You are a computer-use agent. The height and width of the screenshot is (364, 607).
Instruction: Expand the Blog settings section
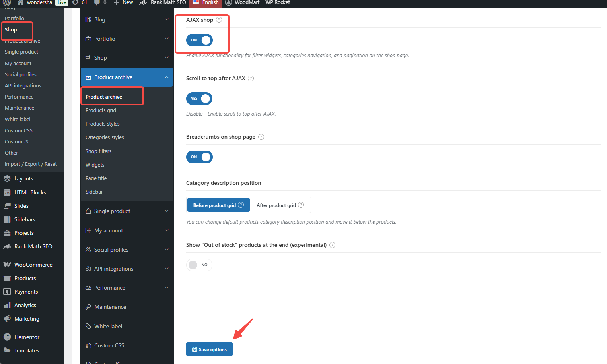(x=166, y=19)
